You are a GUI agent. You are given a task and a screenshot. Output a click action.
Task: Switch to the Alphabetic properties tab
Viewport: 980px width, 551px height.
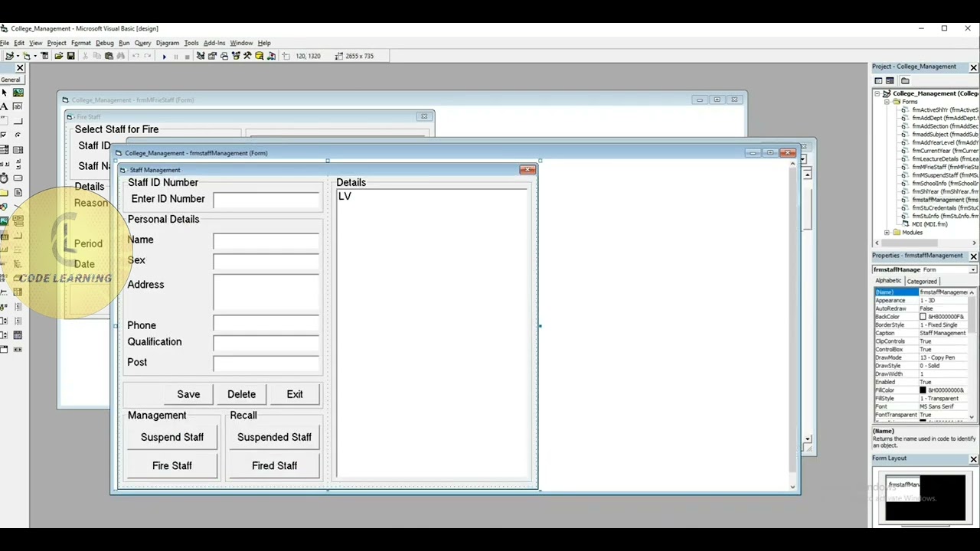click(888, 281)
